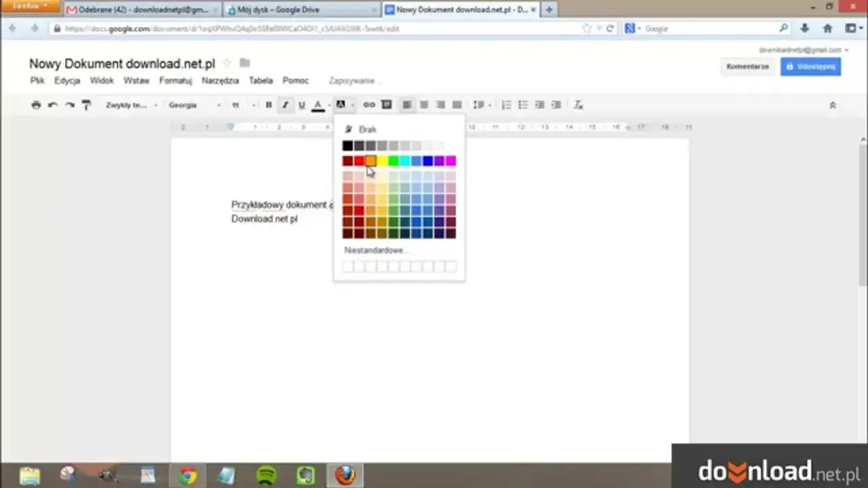Open the browser downloads arrow
The height and width of the screenshot is (488, 868).
click(x=805, y=28)
